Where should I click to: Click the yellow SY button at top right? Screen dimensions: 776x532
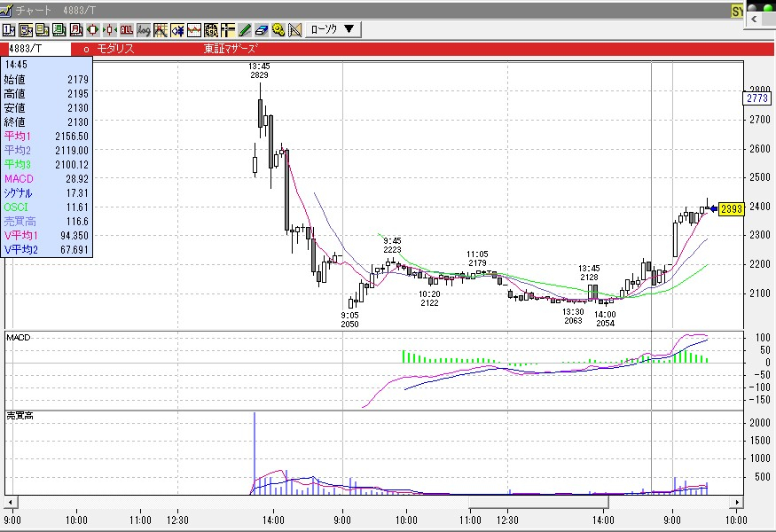point(737,11)
